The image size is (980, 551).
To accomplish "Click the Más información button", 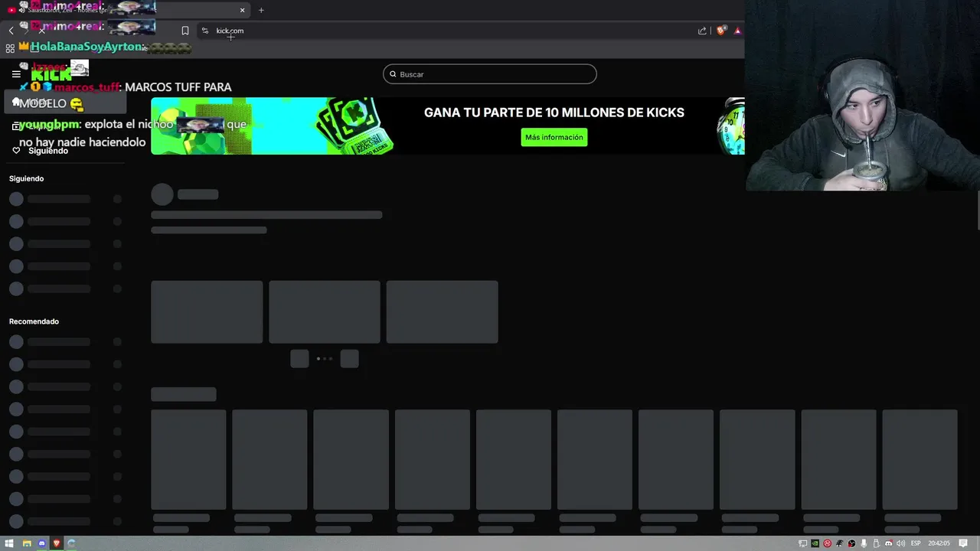I will coord(554,137).
